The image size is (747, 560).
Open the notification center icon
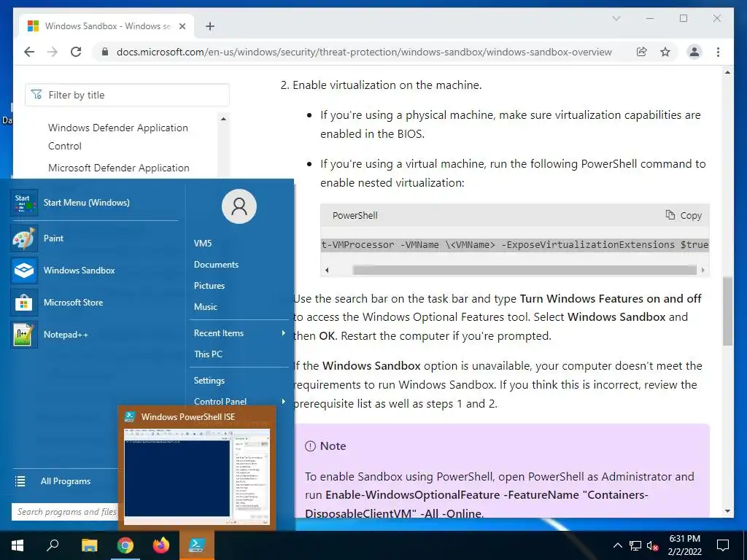pos(723,545)
